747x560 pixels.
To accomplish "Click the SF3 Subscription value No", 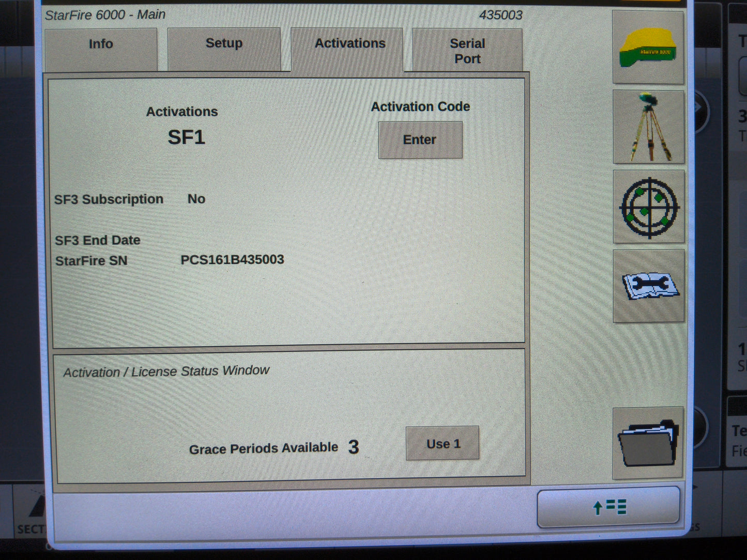I will [x=196, y=199].
